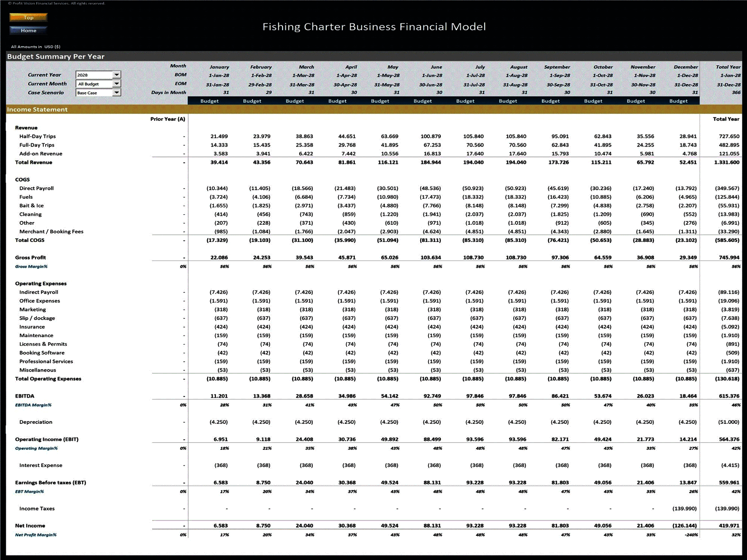747x560 pixels.
Task: Click the All Amounts in USD ($) label
Action: pos(36,46)
